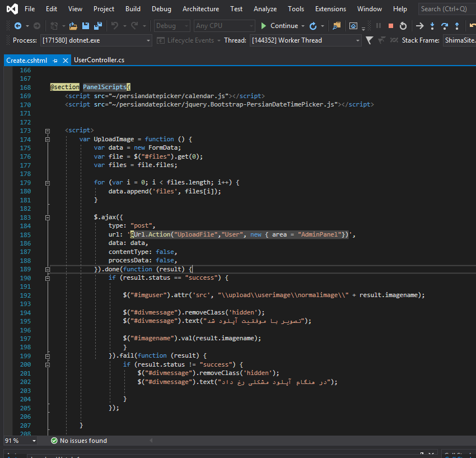Collapse the for loop at line 179

tap(48, 183)
